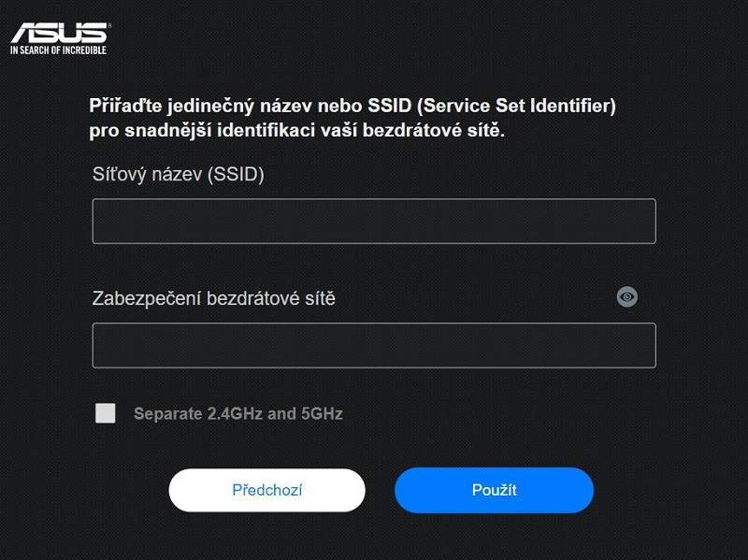Click the 'Separate 2.4GHz and 5GHz' label
This screenshot has width=748, height=560.
(237, 413)
